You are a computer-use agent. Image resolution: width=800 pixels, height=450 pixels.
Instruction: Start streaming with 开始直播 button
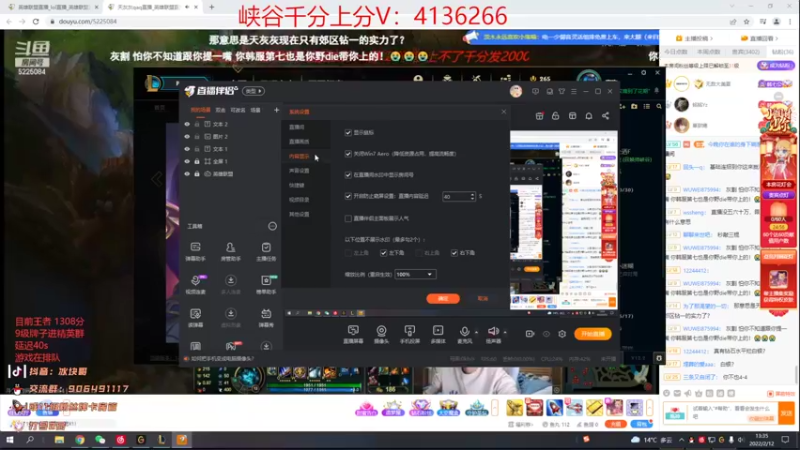(x=592, y=334)
